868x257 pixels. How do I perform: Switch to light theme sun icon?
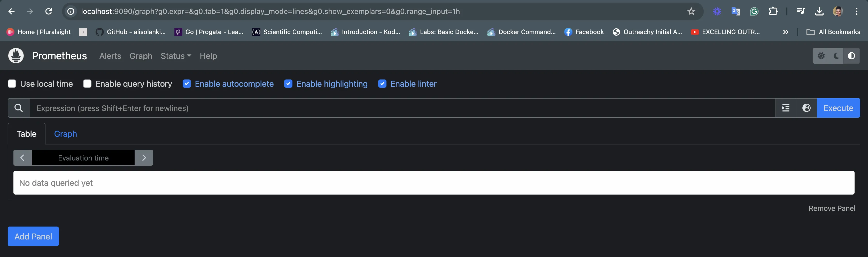(x=821, y=56)
